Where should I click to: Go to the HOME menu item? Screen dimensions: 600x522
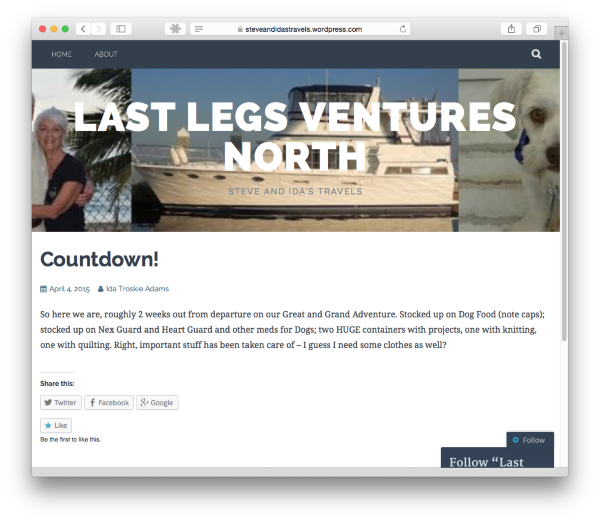coord(62,54)
